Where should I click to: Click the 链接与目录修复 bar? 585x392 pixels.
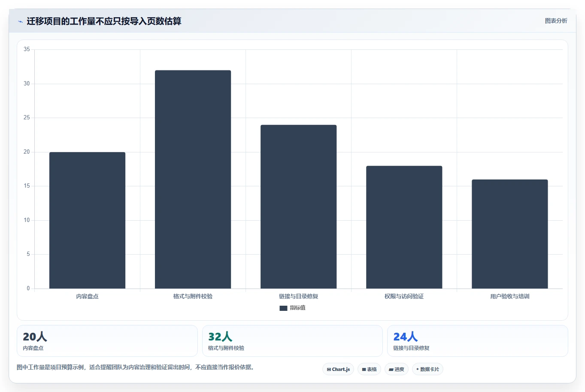point(298,207)
